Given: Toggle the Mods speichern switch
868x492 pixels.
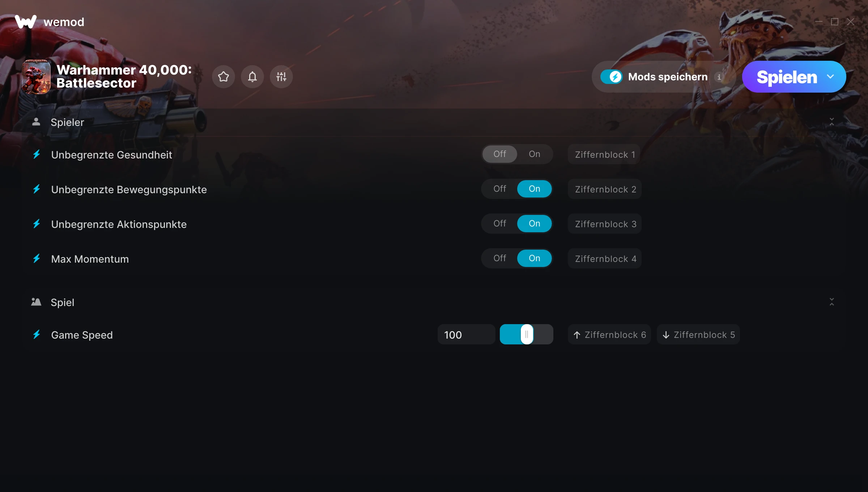Looking at the screenshot, I should (x=612, y=77).
